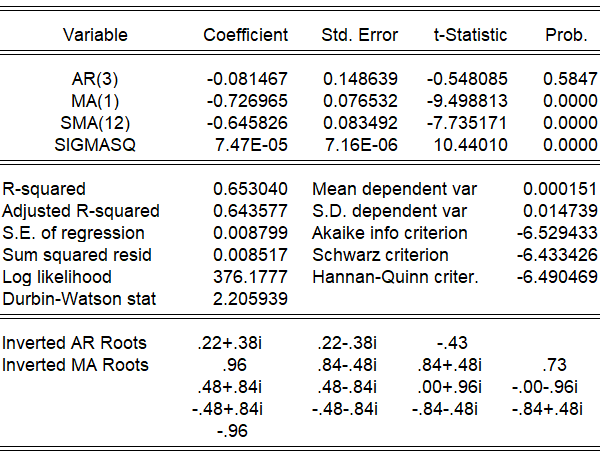Select the t-Statistic column header
The width and height of the screenshot is (601, 462).
pyautogui.click(x=470, y=35)
